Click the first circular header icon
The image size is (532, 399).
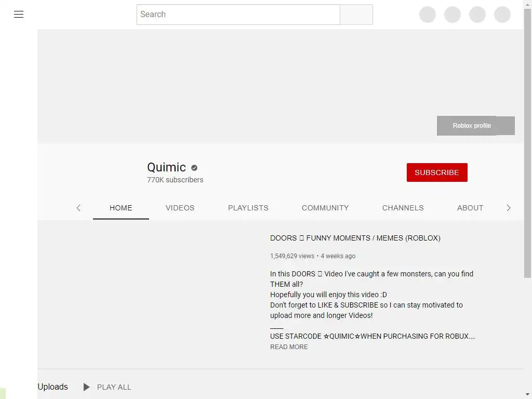click(428, 15)
